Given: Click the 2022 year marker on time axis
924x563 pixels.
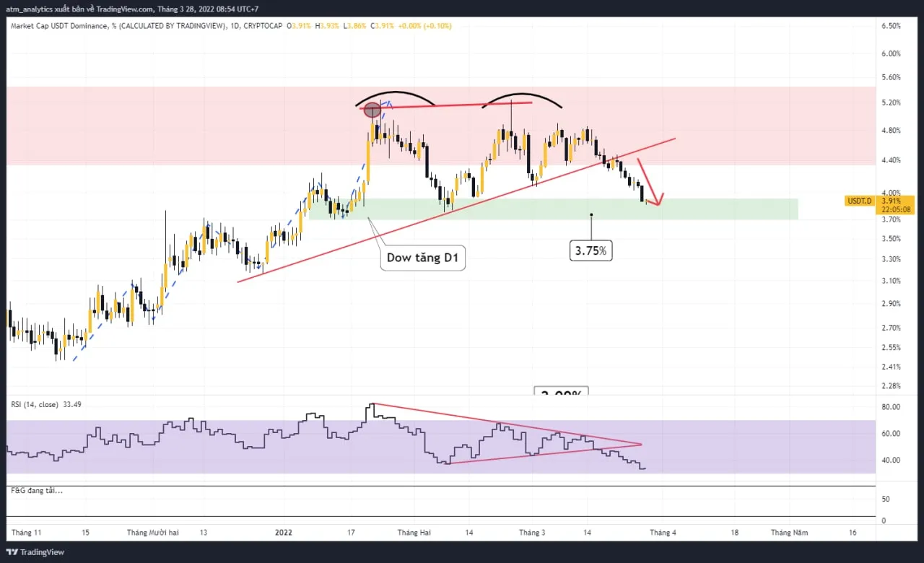Looking at the screenshot, I should click(284, 533).
